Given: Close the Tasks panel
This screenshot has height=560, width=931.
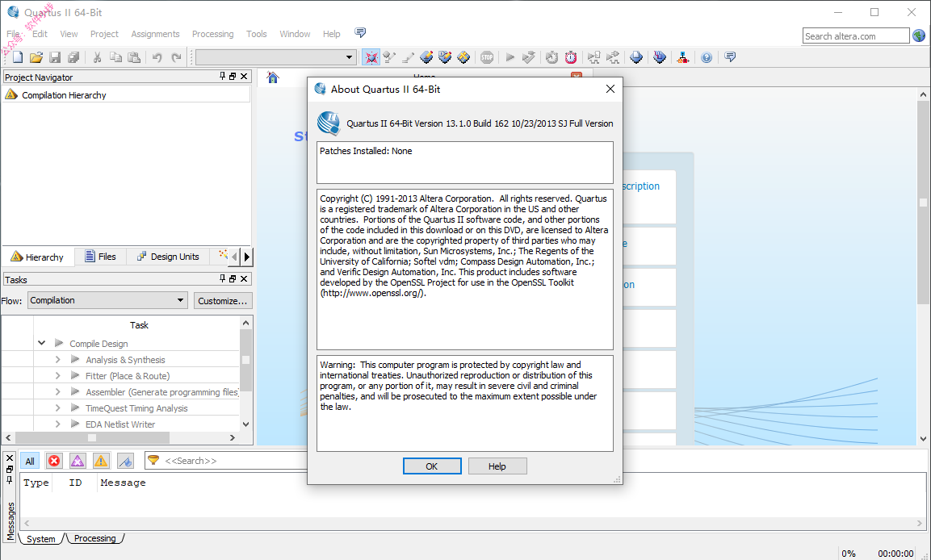Looking at the screenshot, I should tap(244, 278).
